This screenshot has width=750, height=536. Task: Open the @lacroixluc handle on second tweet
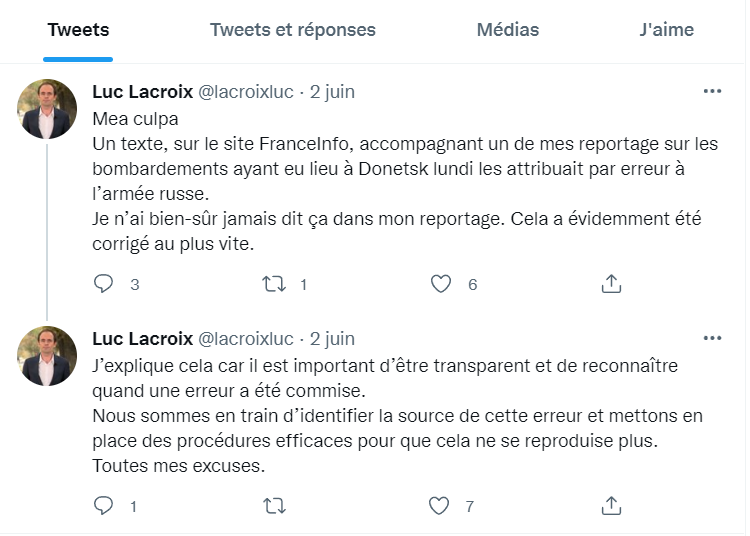[x=247, y=339]
